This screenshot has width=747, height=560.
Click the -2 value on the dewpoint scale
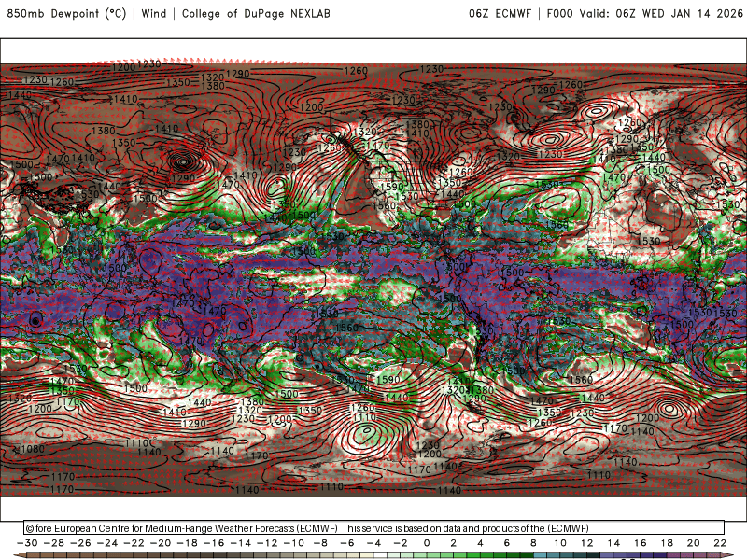[x=401, y=543]
